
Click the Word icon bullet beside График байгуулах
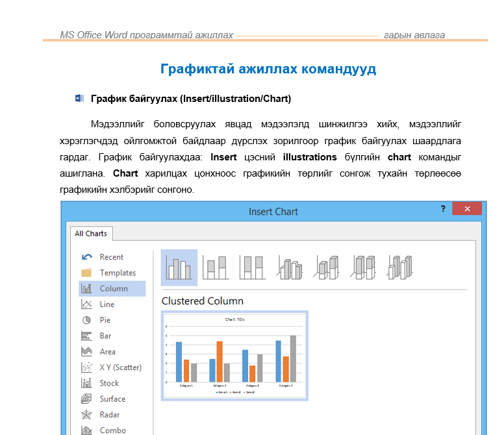(x=79, y=98)
